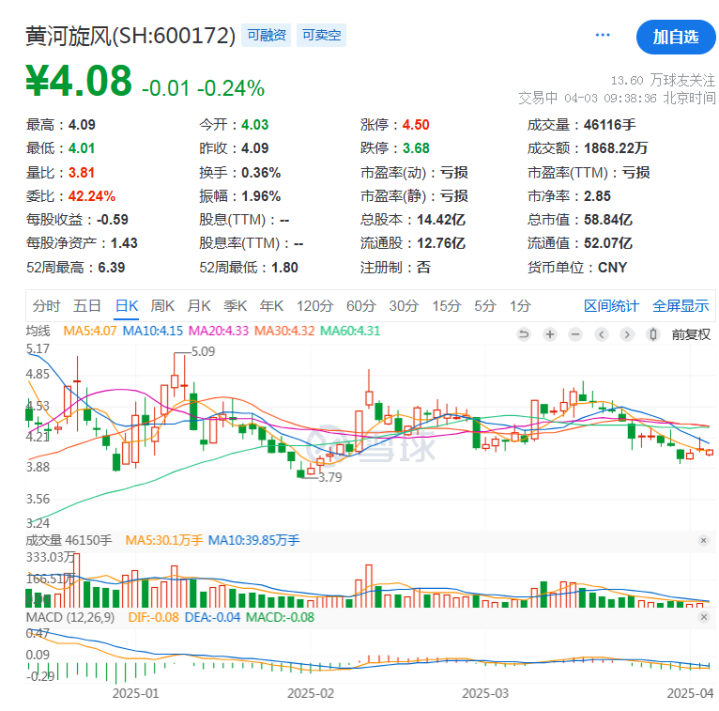Click the 13.60 万球友关注 followers text
Screen dimensions: 719x711
click(x=663, y=81)
